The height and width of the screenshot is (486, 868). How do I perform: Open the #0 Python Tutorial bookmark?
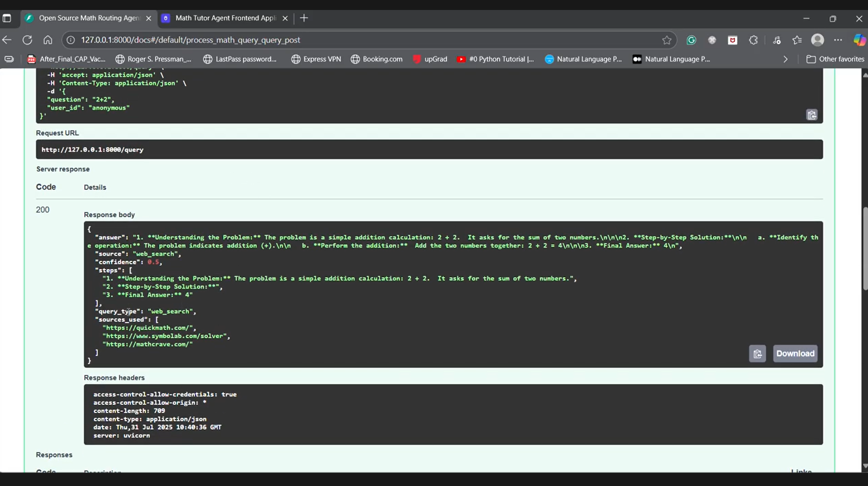point(495,59)
